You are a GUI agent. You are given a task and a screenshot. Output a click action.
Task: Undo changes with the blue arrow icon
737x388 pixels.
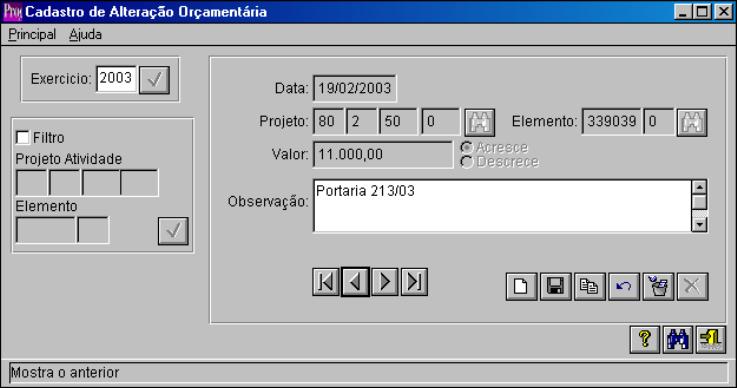click(624, 286)
